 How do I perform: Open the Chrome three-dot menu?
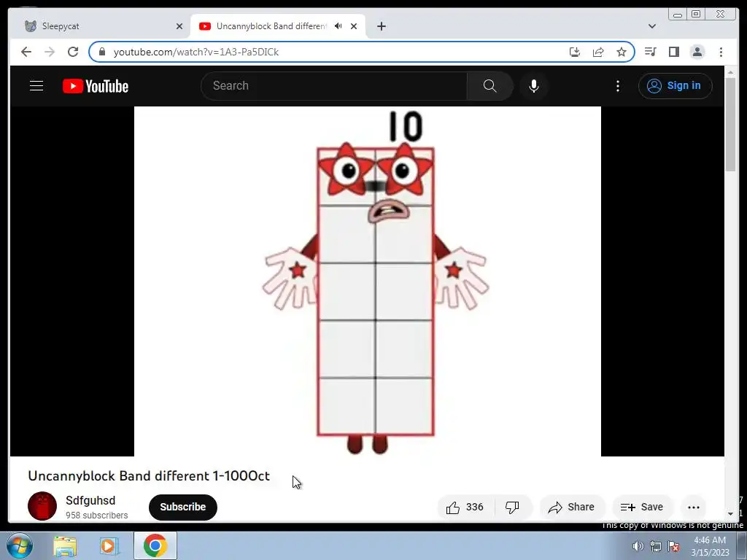(x=721, y=52)
